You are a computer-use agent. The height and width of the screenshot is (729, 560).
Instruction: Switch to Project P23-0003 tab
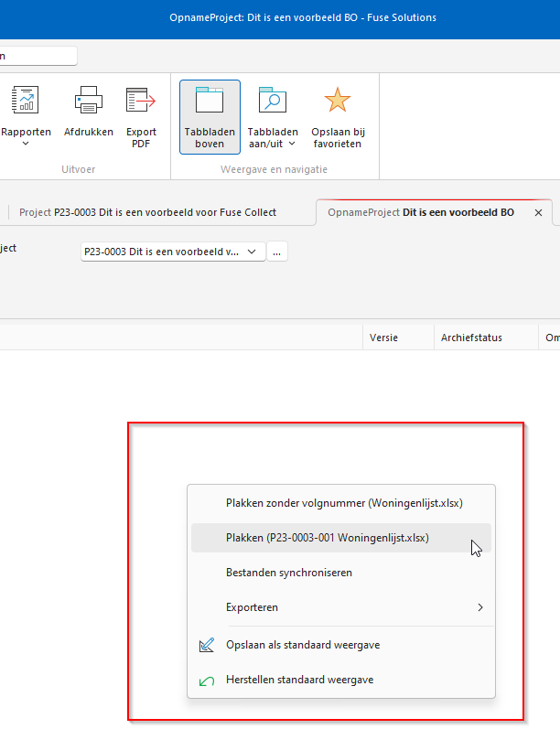click(148, 212)
